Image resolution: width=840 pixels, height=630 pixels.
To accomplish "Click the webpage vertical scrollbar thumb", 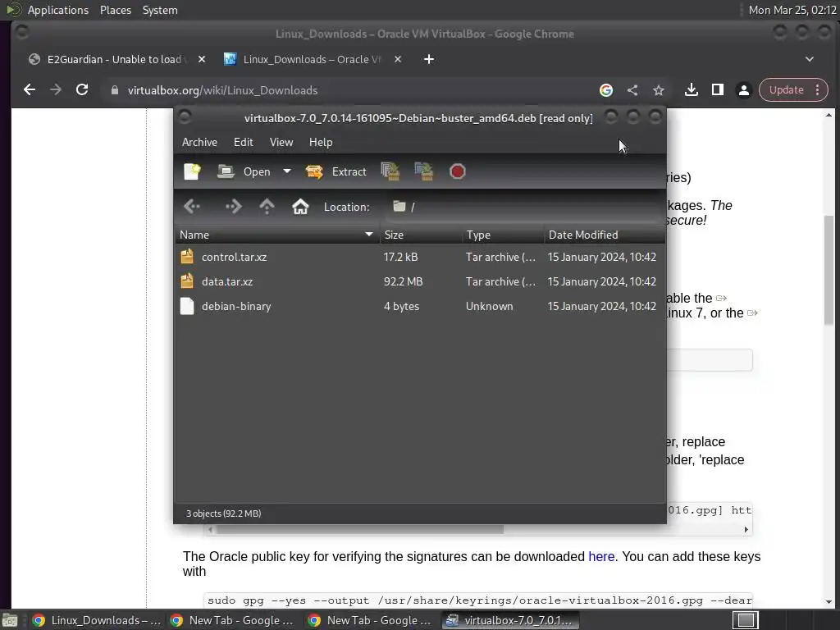I will (829, 269).
